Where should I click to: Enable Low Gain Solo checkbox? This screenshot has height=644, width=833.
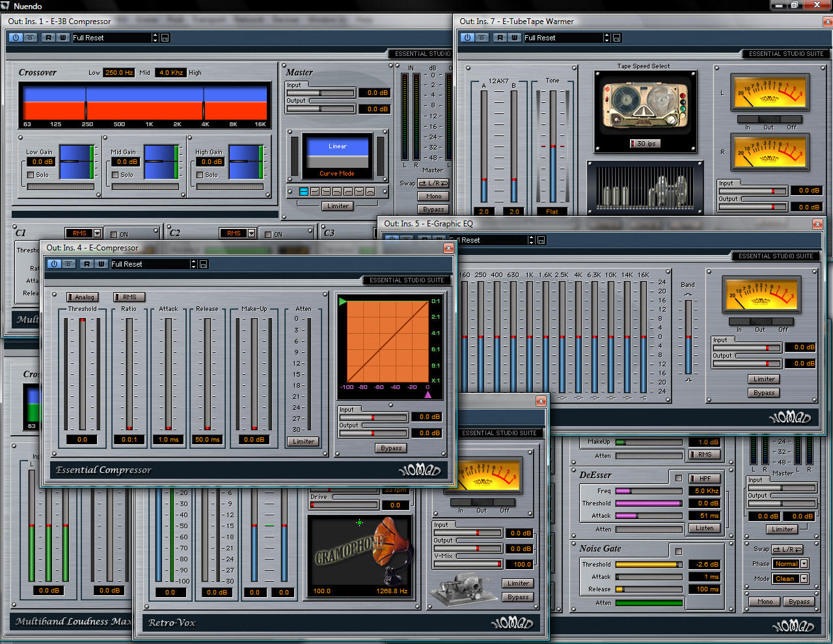[30, 174]
